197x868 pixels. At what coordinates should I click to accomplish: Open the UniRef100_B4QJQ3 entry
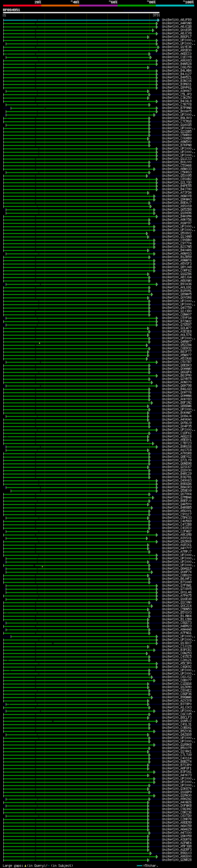[176, 389]
